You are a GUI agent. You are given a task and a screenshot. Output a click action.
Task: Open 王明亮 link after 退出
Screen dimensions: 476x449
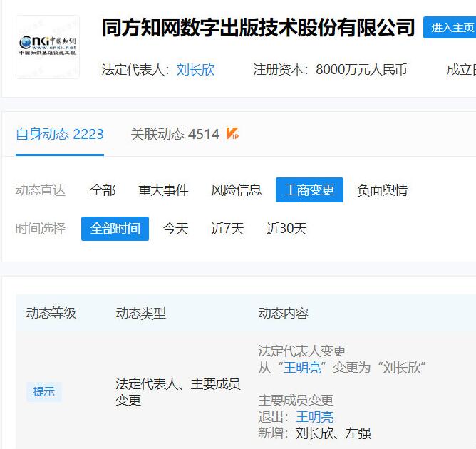315,417
